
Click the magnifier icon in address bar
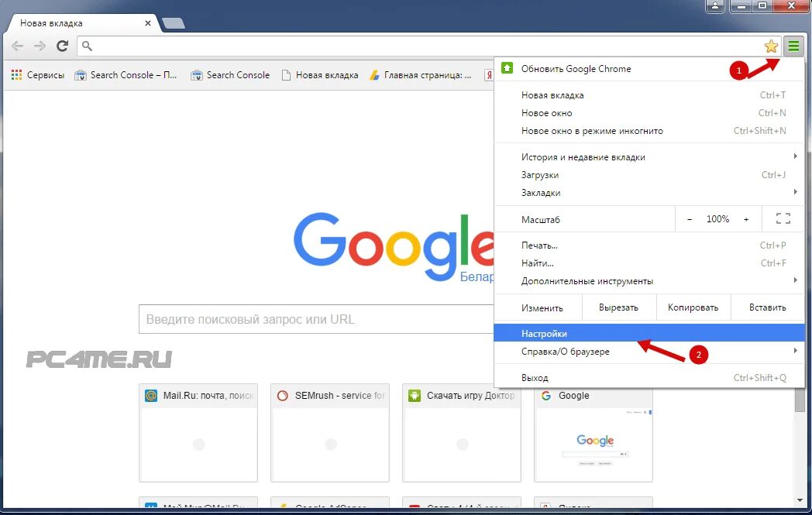87,46
